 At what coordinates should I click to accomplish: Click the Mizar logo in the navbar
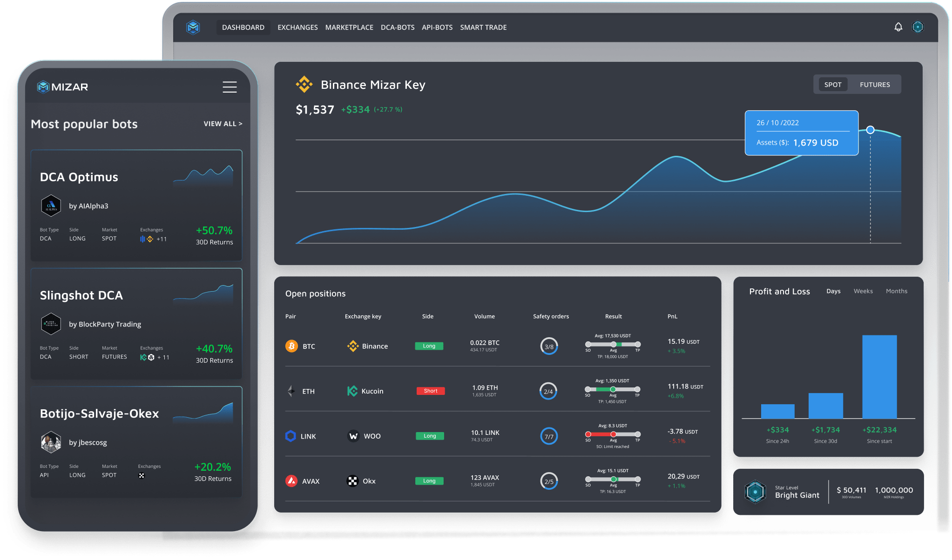(x=193, y=27)
